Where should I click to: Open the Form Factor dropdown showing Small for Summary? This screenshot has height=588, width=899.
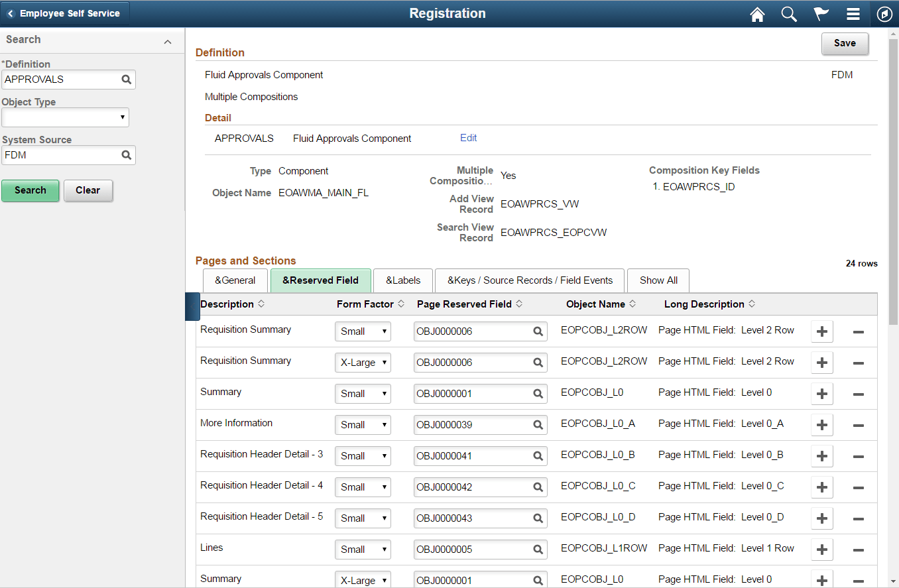point(363,393)
